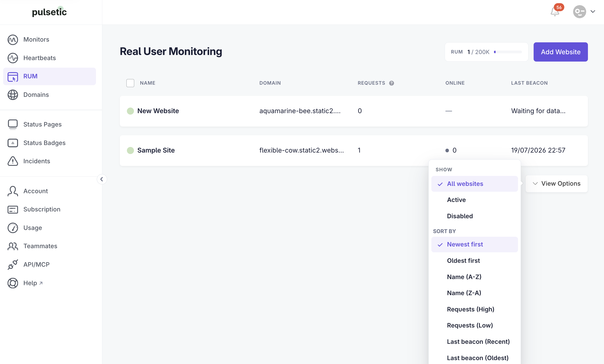
Task: Click the Subscription card icon
Action: coord(13,209)
